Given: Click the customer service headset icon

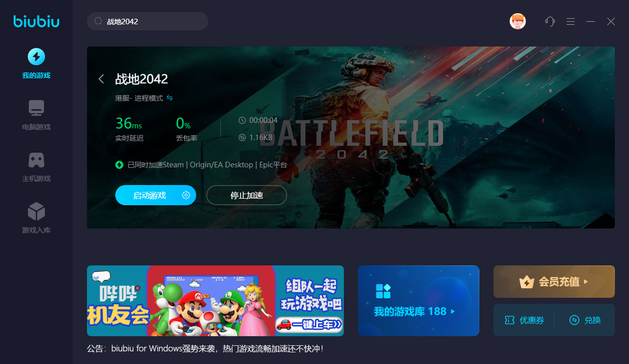Looking at the screenshot, I should (x=550, y=21).
